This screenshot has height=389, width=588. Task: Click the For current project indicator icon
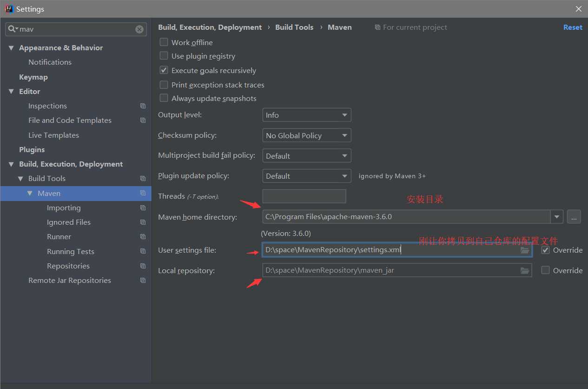377,27
